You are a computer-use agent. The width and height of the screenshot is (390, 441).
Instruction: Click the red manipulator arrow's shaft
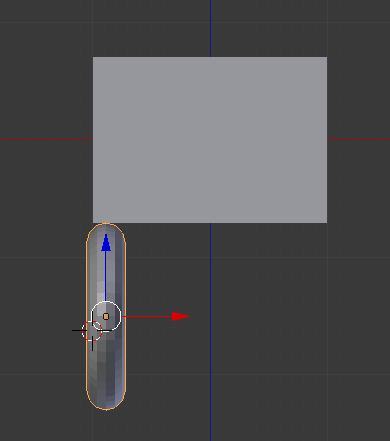(x=147, y=316)
